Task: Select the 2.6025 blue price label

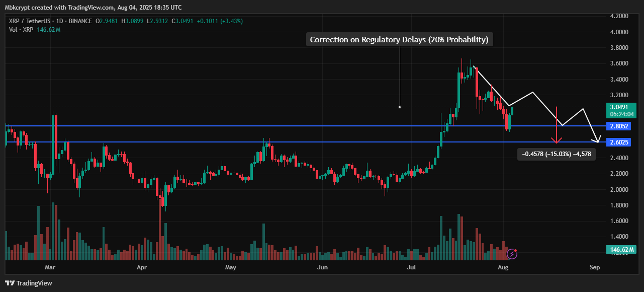Action: click(619, 142)
